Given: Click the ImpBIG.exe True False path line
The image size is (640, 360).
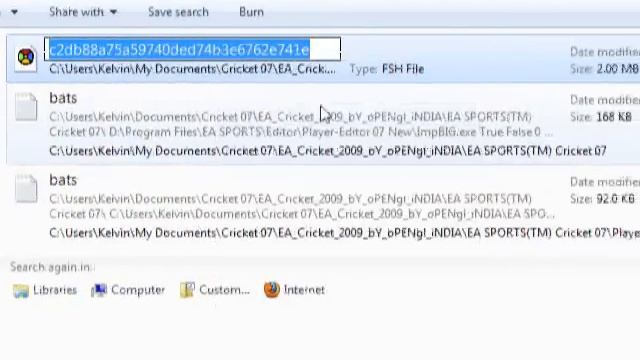Looking at the screenshot, I should pos(301,132).
